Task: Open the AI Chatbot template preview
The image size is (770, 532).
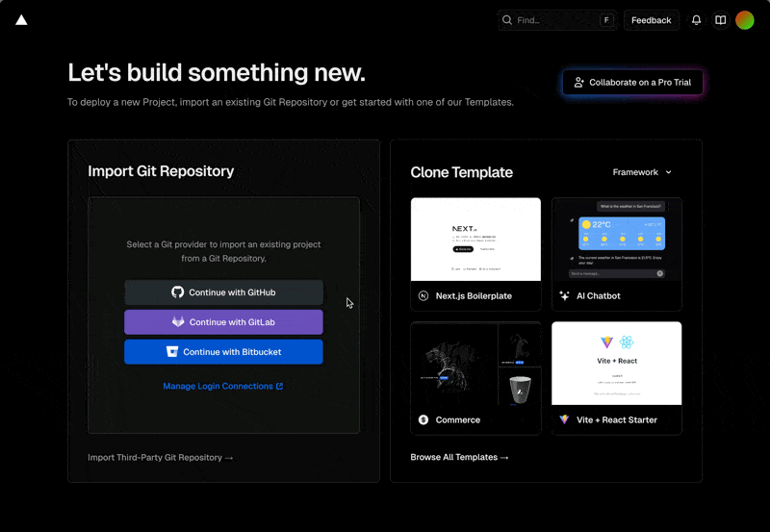Action: coord(617,240)
